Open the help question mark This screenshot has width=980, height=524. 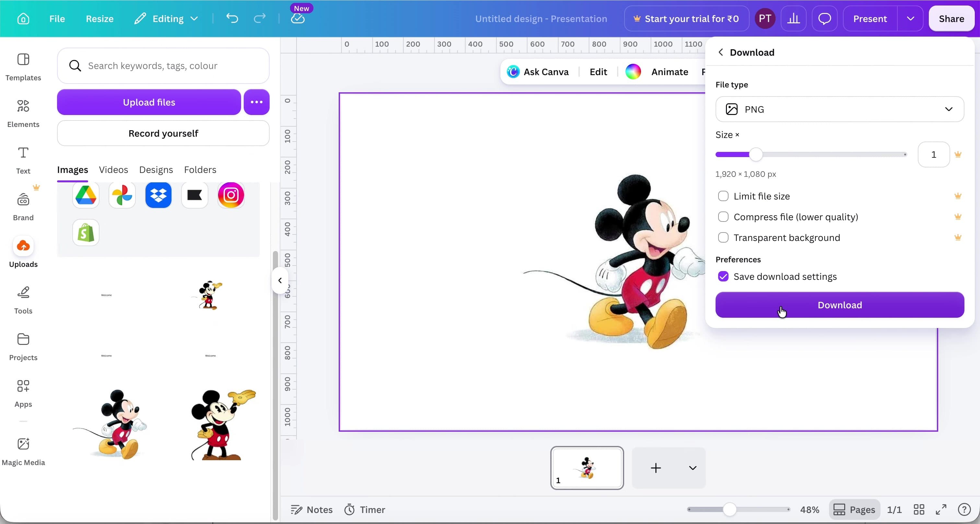click(964, 509)
